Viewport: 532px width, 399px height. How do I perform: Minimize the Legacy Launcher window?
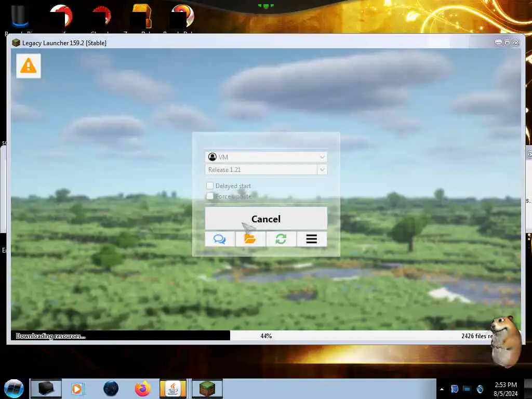[x=498, y=43]
